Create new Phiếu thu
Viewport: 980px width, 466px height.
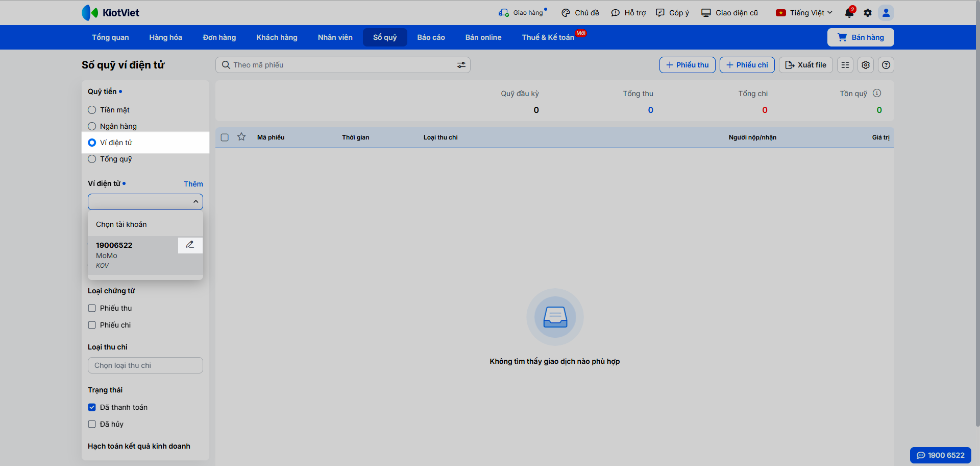tap(688, 65)
